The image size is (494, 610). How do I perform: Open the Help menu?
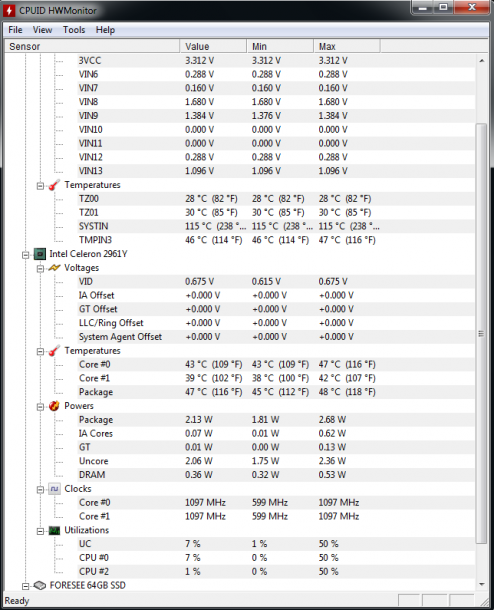pyautogui.click(x=105, y=30)
